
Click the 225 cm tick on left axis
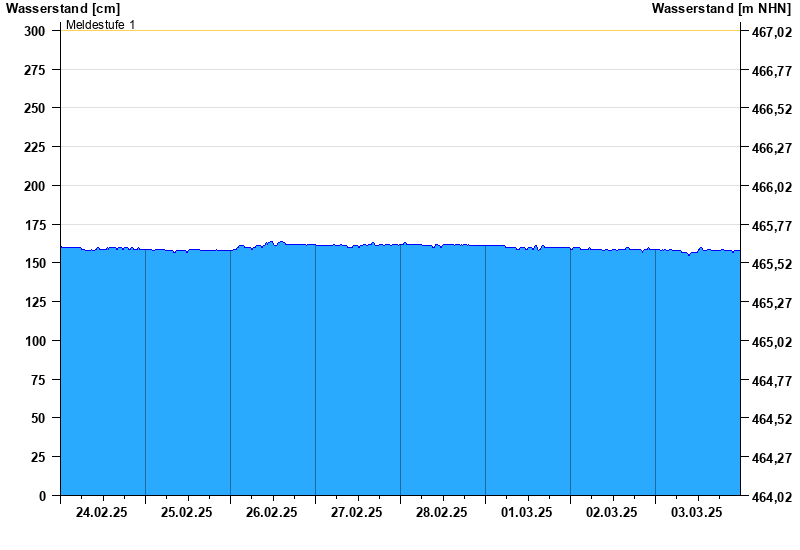pos(35,147)
